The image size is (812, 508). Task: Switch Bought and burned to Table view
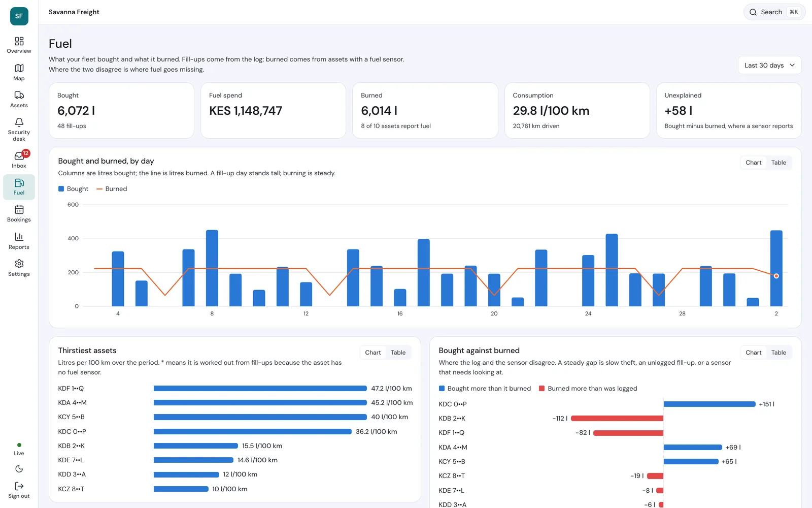(779, 163)
